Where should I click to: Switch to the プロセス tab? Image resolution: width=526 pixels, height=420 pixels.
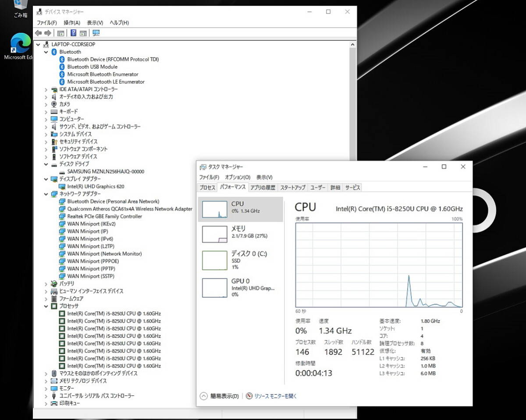click(207, 187)
